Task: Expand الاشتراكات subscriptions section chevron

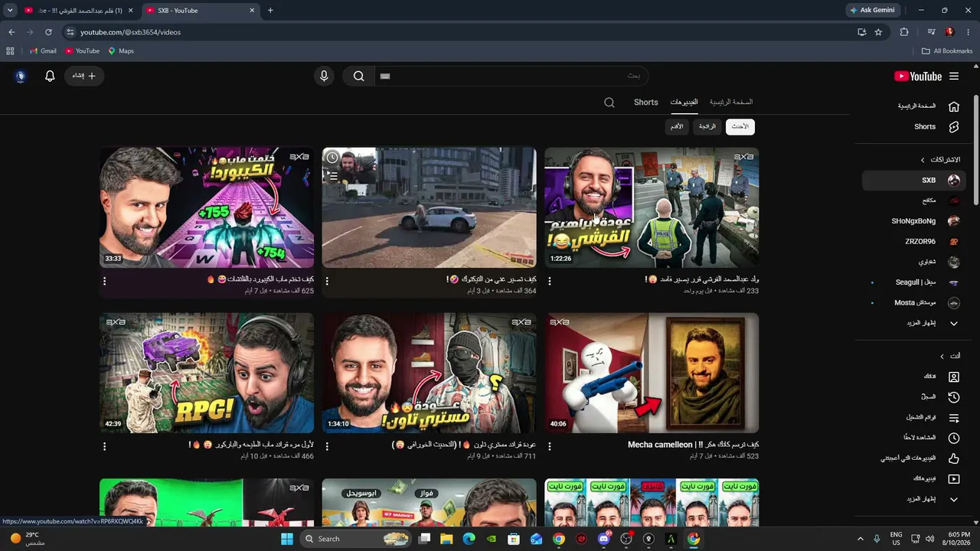Action: pos(923,160)
